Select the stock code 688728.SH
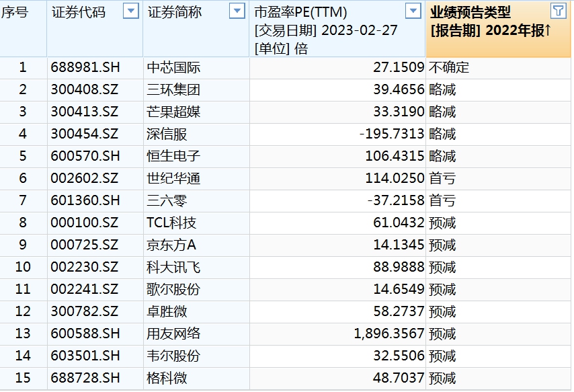Image resolution: width=574 pixels, height=392 pixels. click(x=85, y=378)
